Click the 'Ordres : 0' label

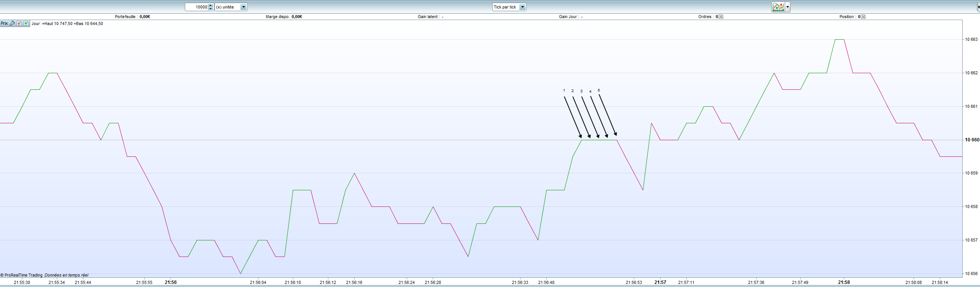708,17
